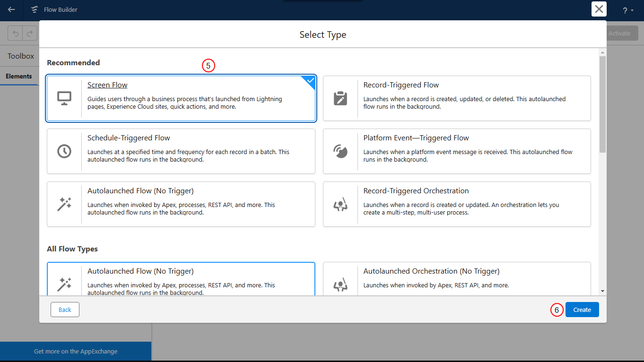Image resolution: width=644 pixels, height=362 pixels.
Task: Click the All Flow Types heading
Action: click(72, 249)
